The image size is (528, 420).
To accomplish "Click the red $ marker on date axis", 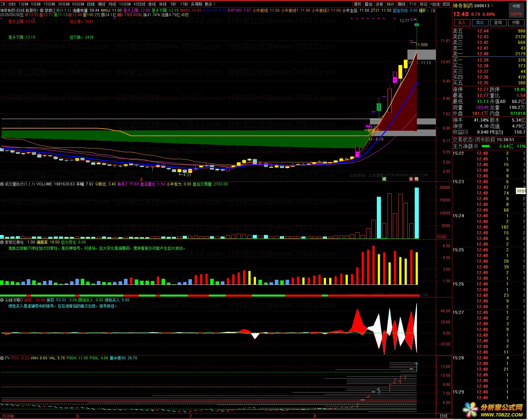I will [x=141, y=179].
